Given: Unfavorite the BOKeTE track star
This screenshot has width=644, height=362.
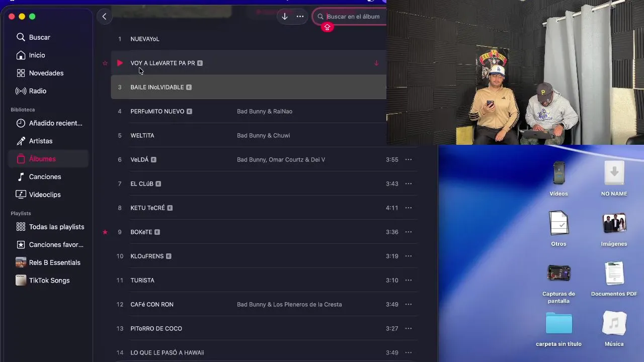Looking at the screenshot, I should coord(105,232).
